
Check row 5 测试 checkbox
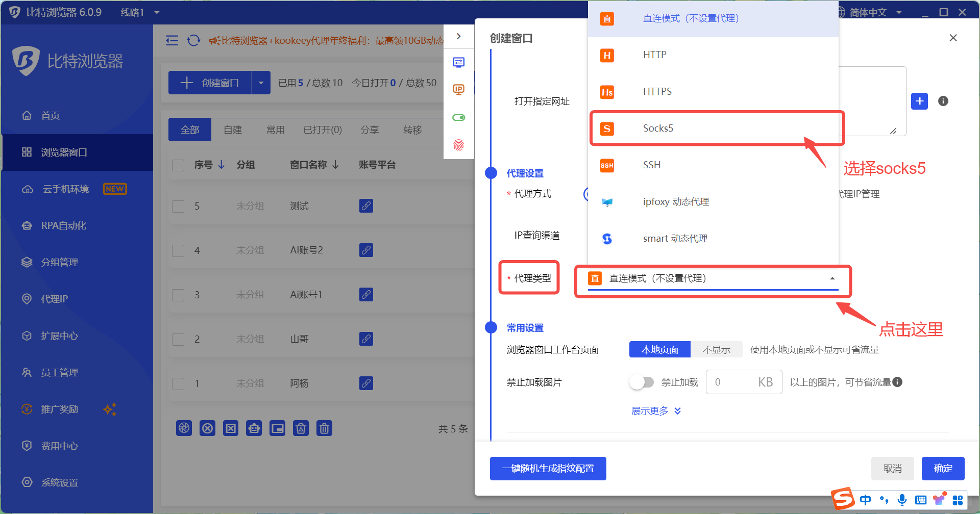point(178,207)
